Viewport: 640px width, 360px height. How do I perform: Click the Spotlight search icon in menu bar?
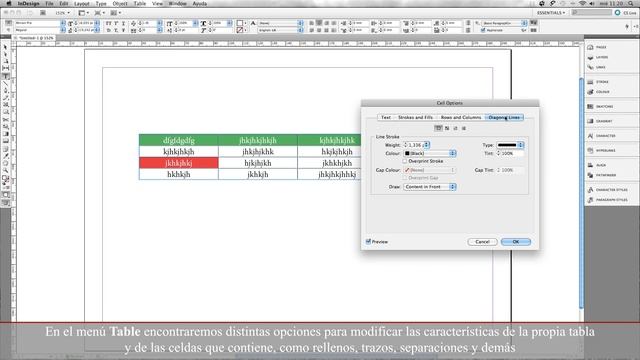pyautogui.click(x=631, y=3)
